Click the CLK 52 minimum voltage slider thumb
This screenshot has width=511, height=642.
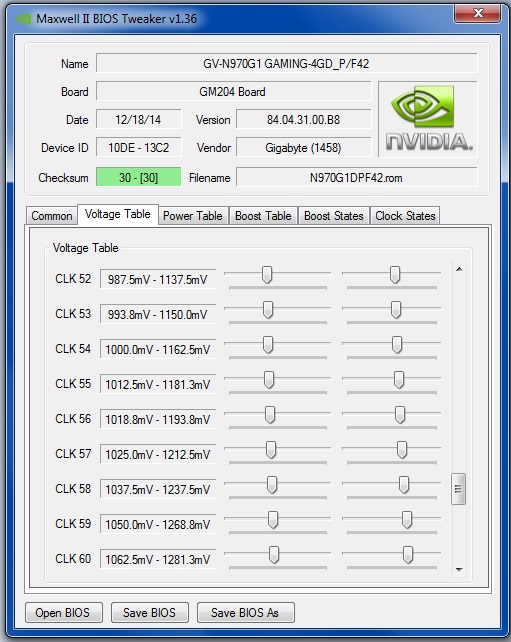coord(267,274)
